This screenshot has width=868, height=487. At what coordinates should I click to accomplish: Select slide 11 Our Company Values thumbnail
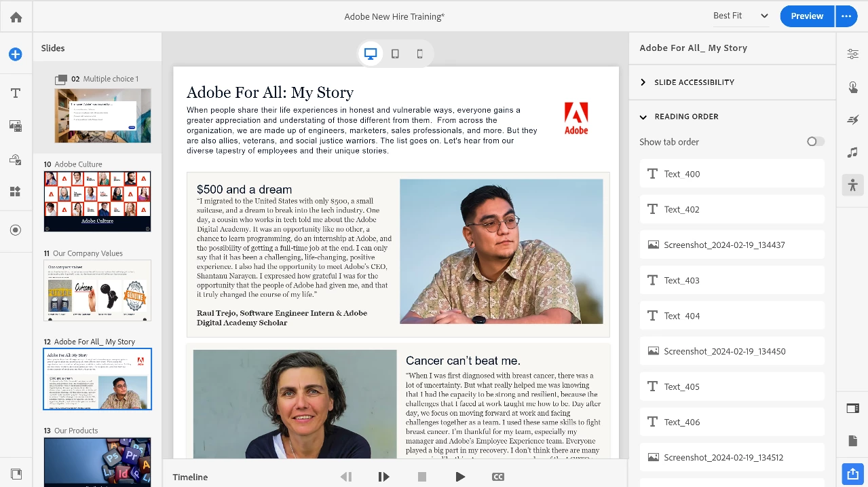tap(98, 290)
